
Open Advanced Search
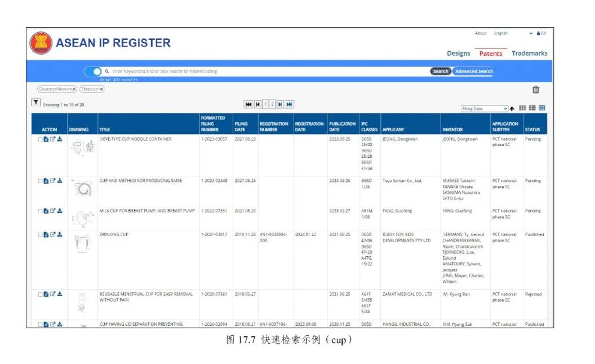click(473, 72)
